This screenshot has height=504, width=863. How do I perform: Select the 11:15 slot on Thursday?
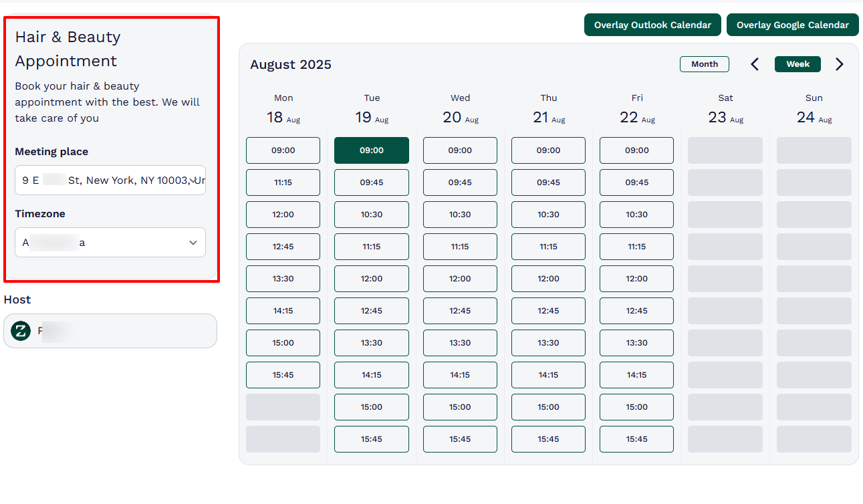click(x=548, y=247)
